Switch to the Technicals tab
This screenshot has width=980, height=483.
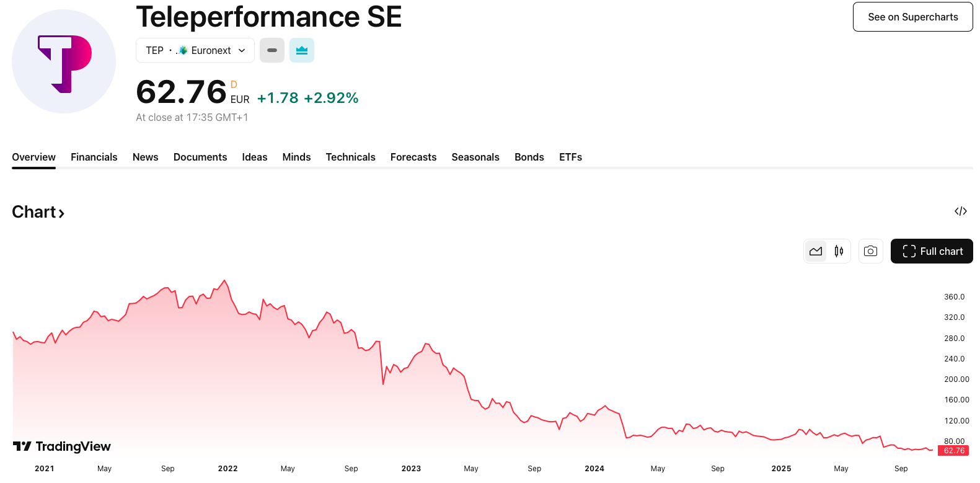point(350,157)
